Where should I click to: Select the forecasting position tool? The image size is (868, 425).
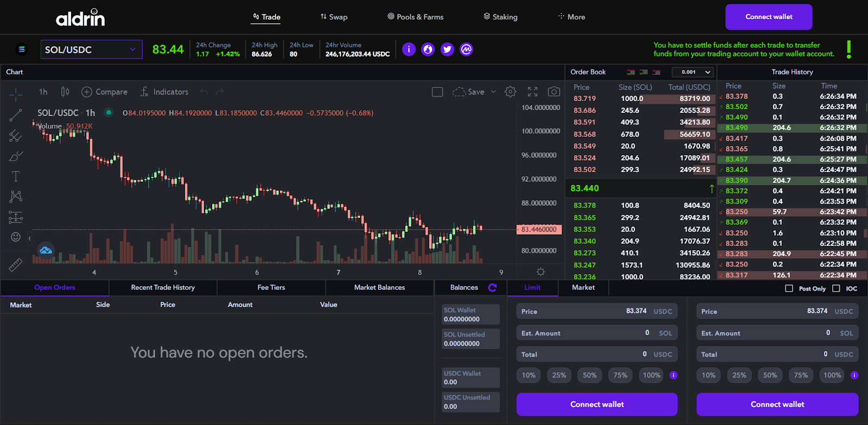click(16, 217)
